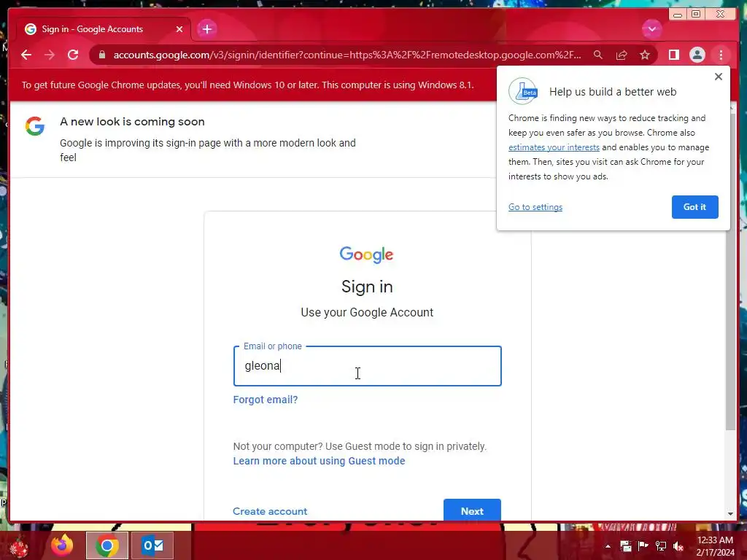
Task: Click the Beta flask icon in popup
Action: click(x=523, y=91)
